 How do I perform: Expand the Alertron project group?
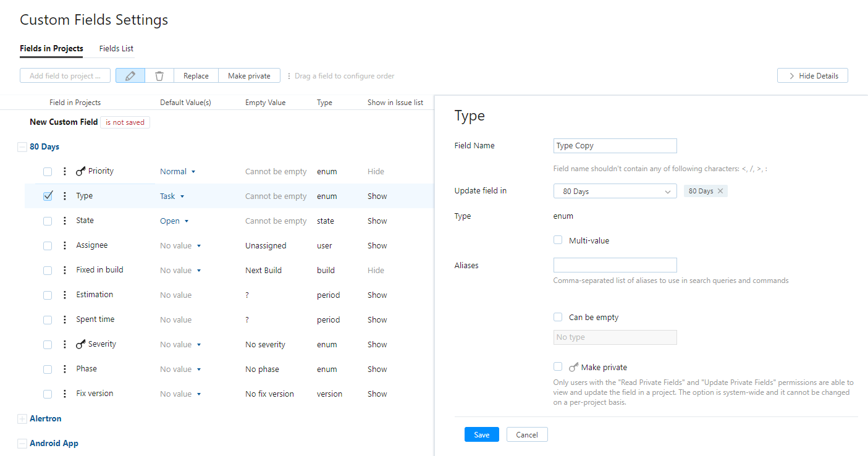point(22,419)
